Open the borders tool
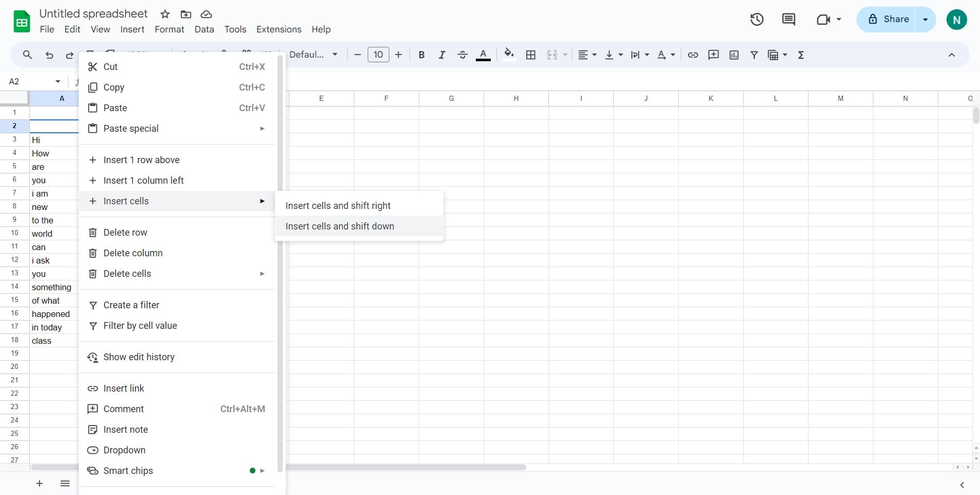 [531, 55]
